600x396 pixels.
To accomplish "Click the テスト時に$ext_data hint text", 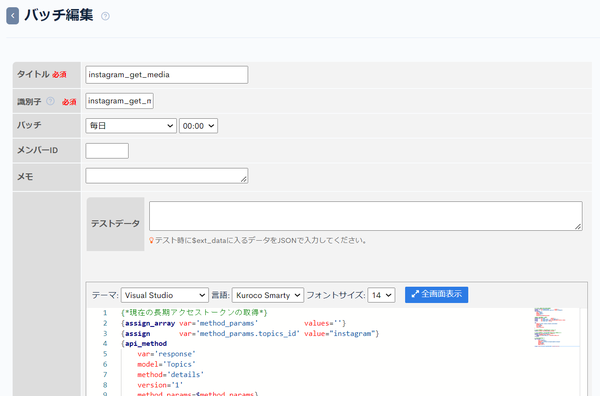I will click(x=261, y=240).
